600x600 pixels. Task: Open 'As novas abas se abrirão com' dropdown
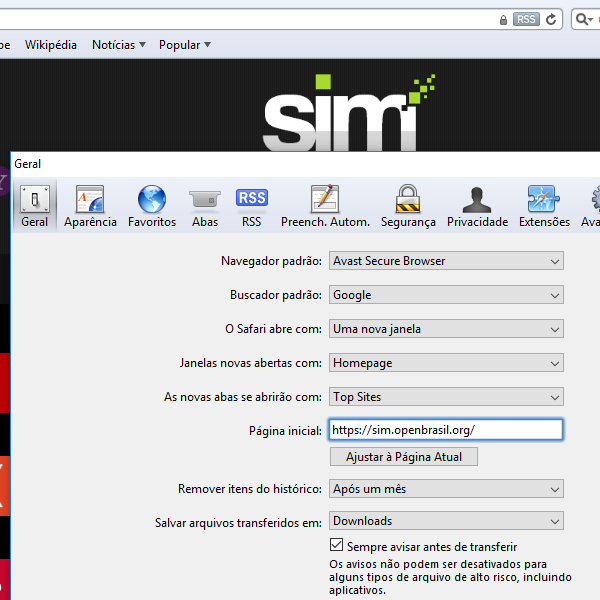446,397
